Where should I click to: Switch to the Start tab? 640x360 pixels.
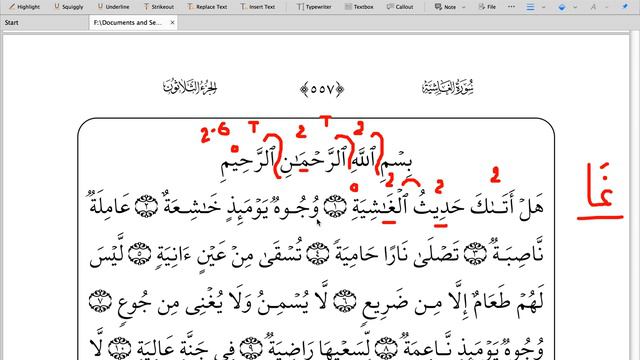click(11, 22)
